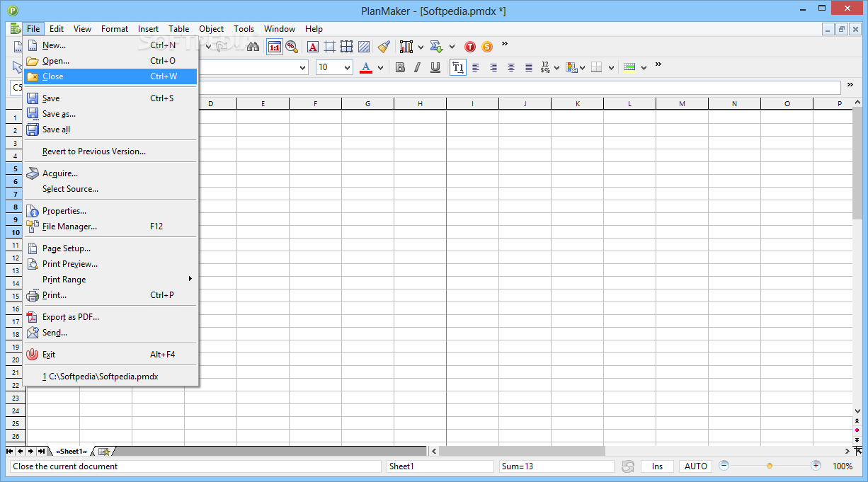This screenshot has height=482, width=868.
Task: Toggle bold formatting
Action: click(x=400, y=67)
